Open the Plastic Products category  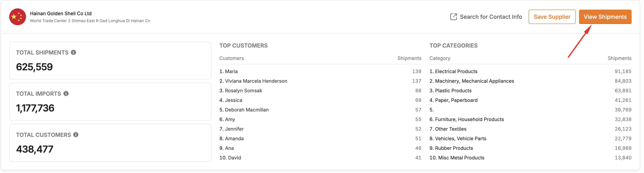click(453, 91)
